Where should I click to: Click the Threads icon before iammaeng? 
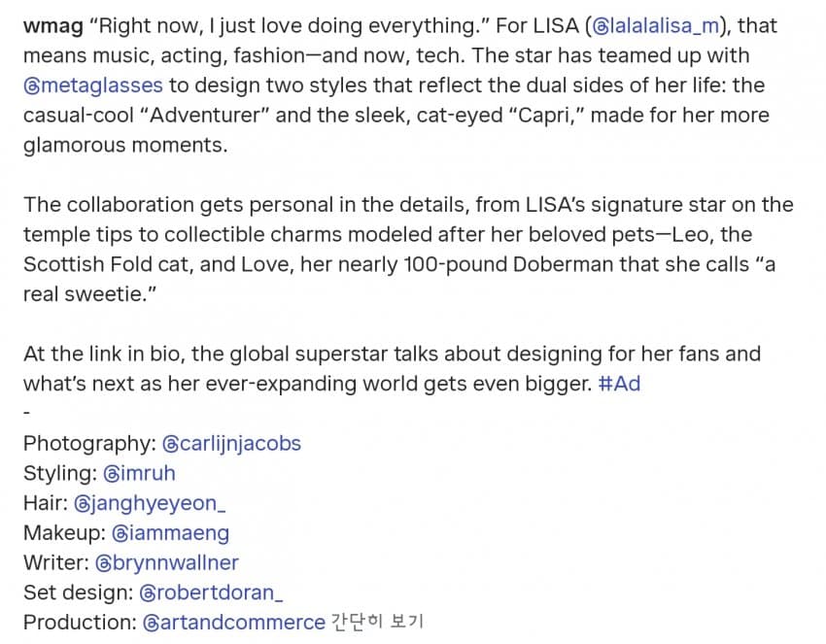(120, 534)
